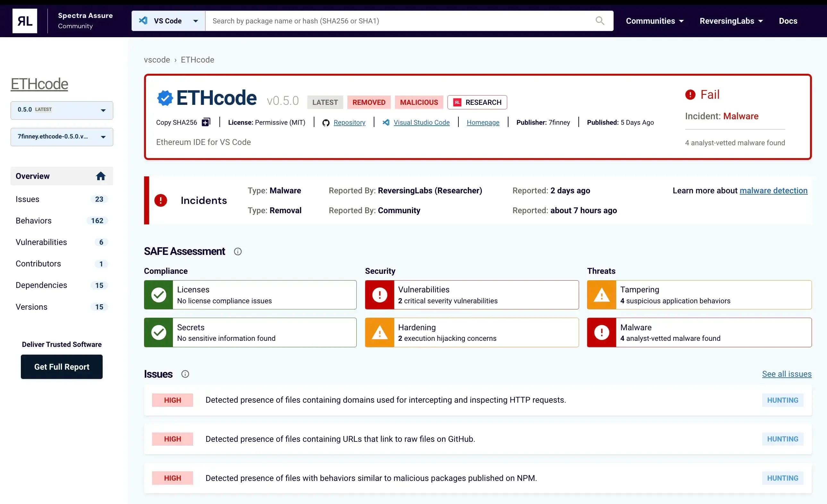Open the Communities menu

pos(654,21)
